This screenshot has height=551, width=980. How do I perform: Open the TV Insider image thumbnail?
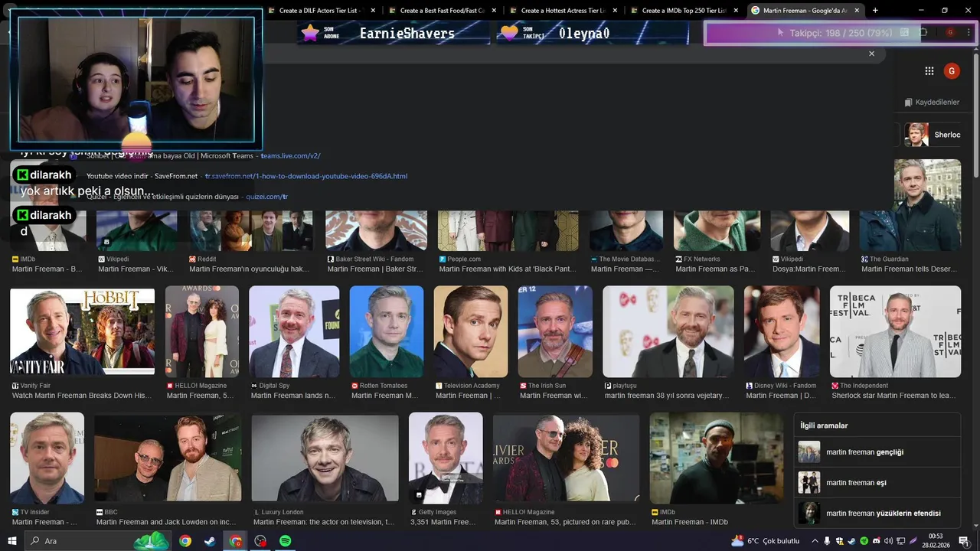tap(47, 458)
